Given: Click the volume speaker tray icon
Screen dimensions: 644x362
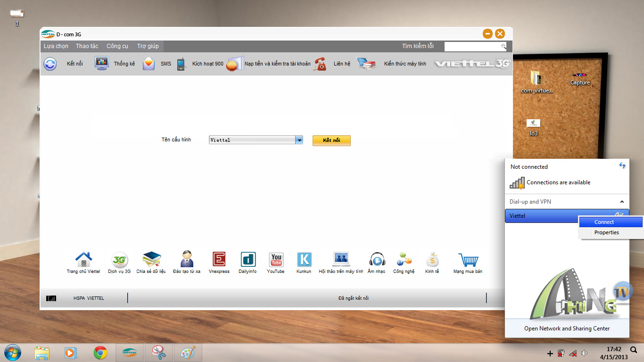Looking at the screenshot, I should 585,353.
